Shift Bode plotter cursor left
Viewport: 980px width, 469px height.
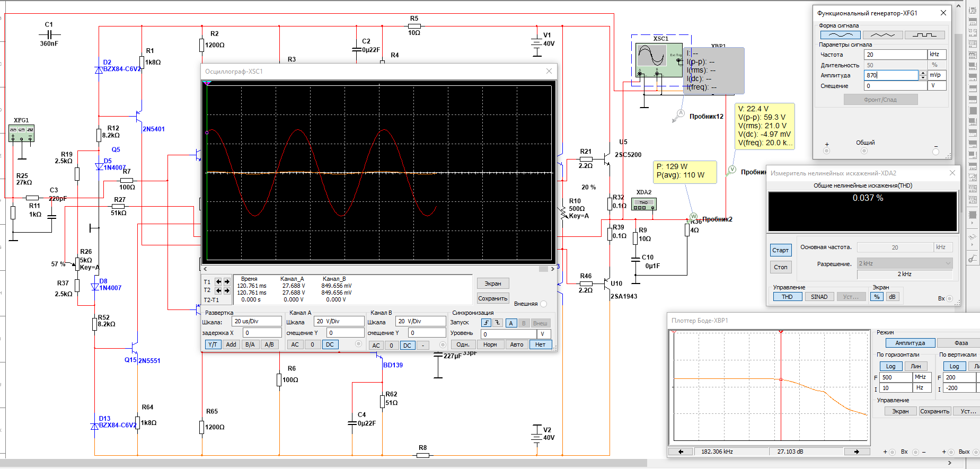pos(681,452)
